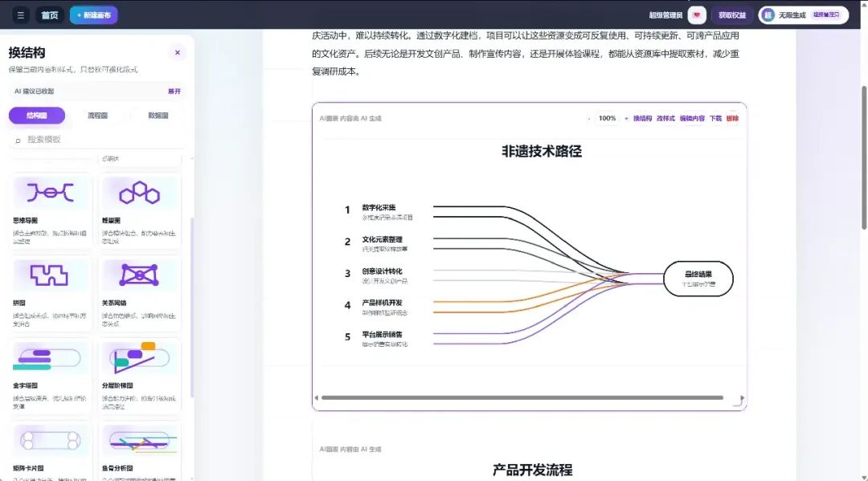Choose the 矩阵卡片图 template icon
This screenshot has width=868, height=481.
tap(51, 441)
